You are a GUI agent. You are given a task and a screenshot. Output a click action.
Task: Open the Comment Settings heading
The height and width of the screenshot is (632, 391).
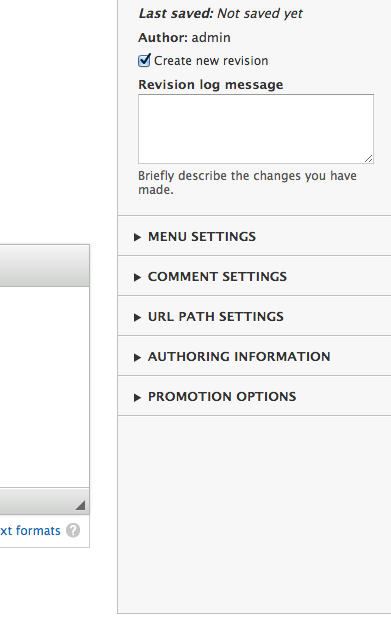[x=217, y=276]
